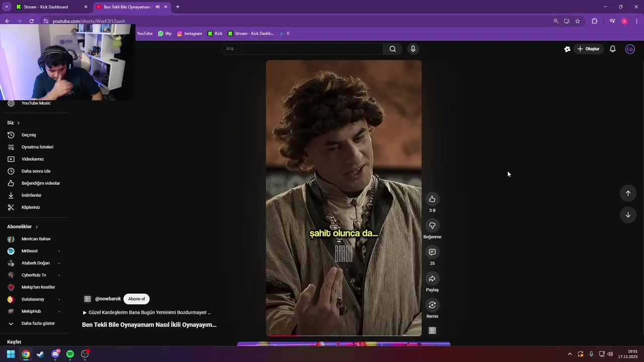The image size is (644, 362).
Task: Focus the Ara search field
Action: 302,49
